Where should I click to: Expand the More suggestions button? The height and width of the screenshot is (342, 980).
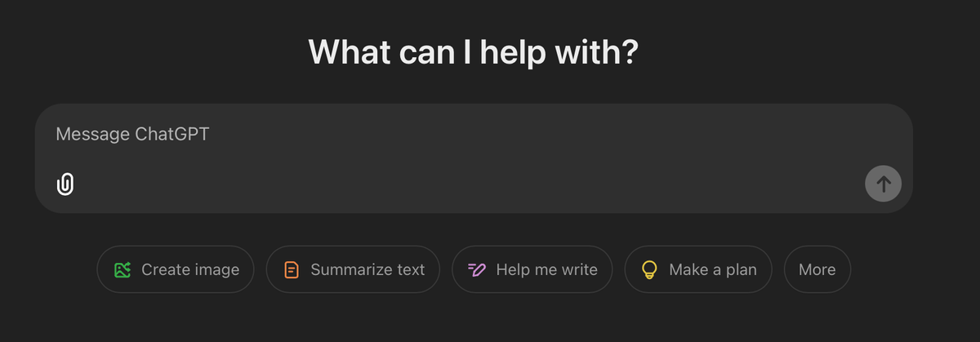click(x=817, y=269)
